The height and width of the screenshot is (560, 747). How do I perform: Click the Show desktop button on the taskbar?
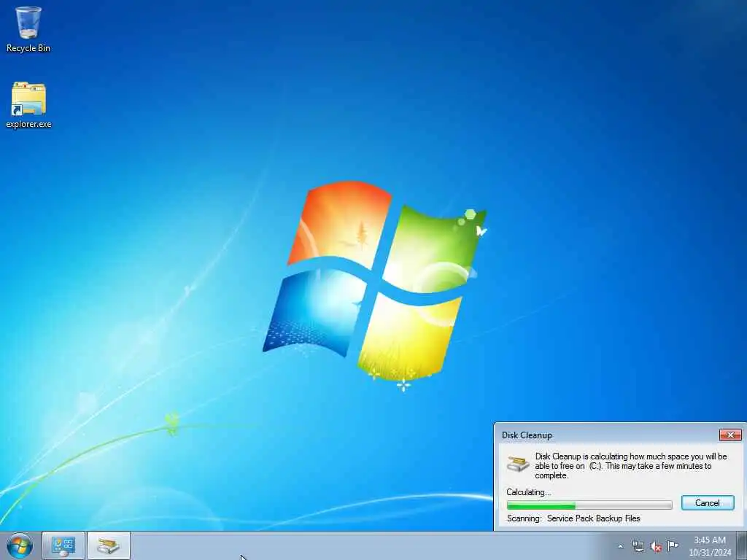pos(742,545)
